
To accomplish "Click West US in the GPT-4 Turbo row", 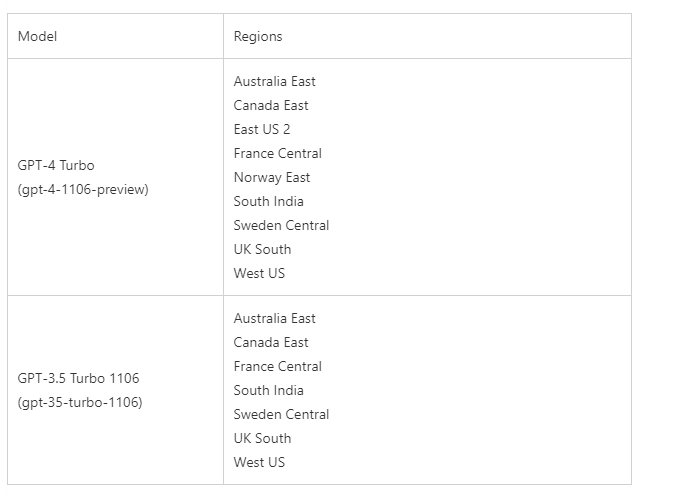I will click(259, 273).
